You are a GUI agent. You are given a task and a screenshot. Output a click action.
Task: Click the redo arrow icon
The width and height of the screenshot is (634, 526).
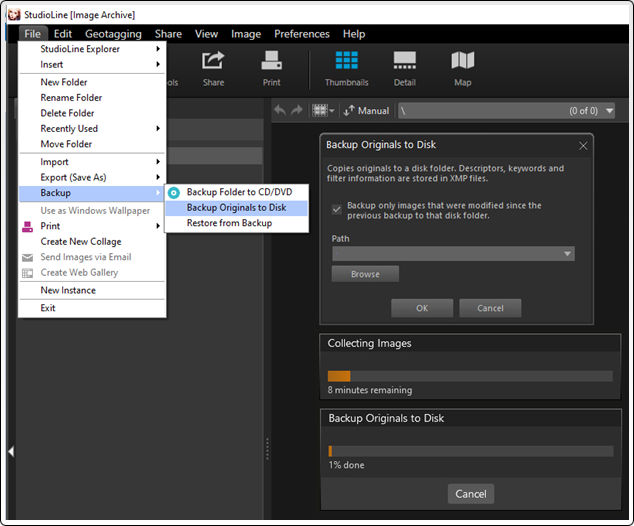[x=297, y=110]
